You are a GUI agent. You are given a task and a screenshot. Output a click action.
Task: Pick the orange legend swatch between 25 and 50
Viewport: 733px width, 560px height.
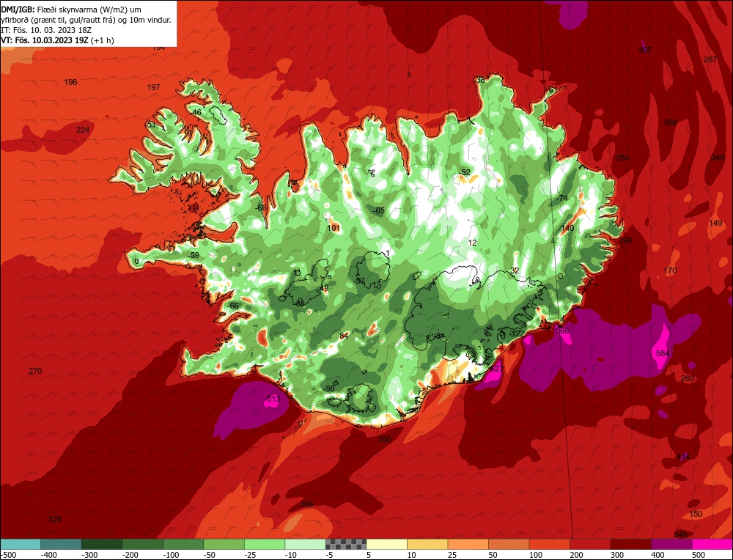468,544
